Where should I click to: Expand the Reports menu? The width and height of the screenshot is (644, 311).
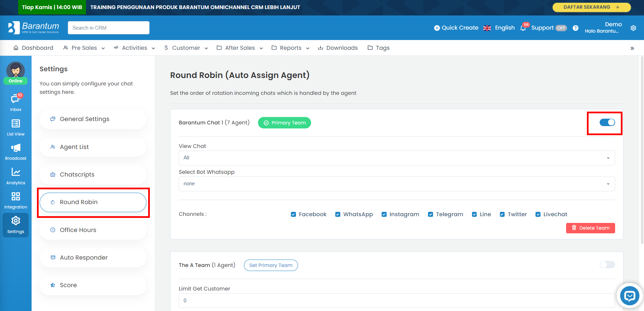point(291,48)
